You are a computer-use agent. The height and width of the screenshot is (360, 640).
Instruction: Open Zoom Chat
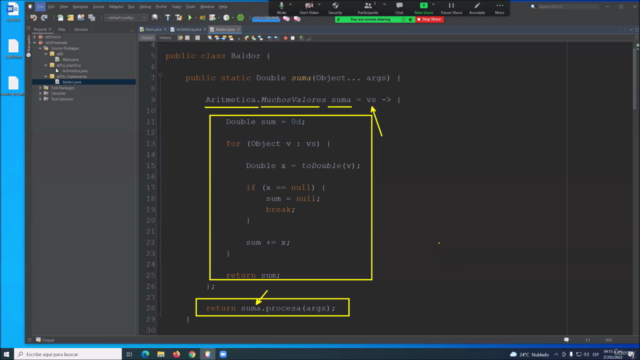point(399,8)
